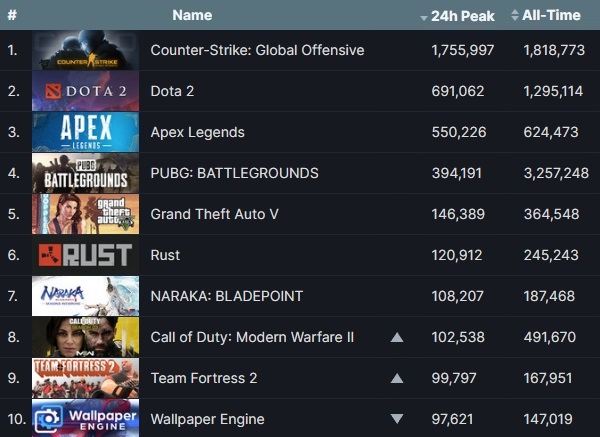The width and height of the screenshot is (600, 437).
Task: Click the Call of Duty up-arrow indicator
Action: coord(397,337)
